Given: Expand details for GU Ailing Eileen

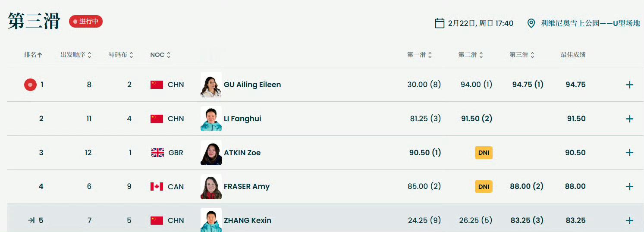Looking at the screenshot, I should [629, 85].
